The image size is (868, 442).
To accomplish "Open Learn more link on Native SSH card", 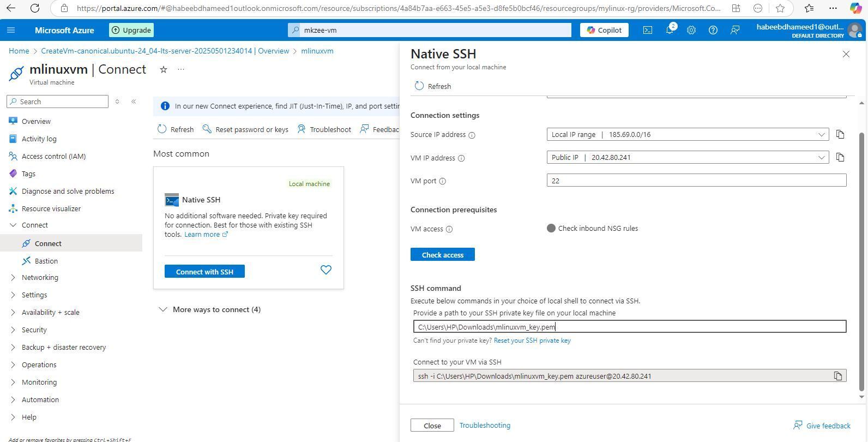I will coord(206,235).
